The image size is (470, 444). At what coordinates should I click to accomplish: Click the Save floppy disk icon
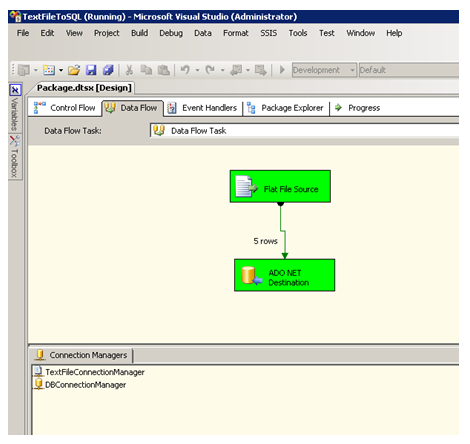pyautogui.click(x=91, y=70)
